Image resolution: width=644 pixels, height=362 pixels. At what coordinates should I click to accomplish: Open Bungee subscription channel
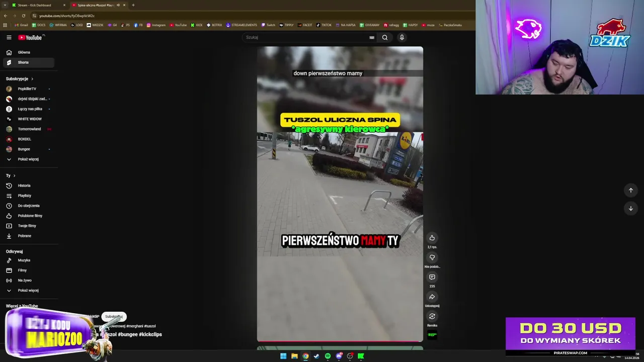[29, 149]
